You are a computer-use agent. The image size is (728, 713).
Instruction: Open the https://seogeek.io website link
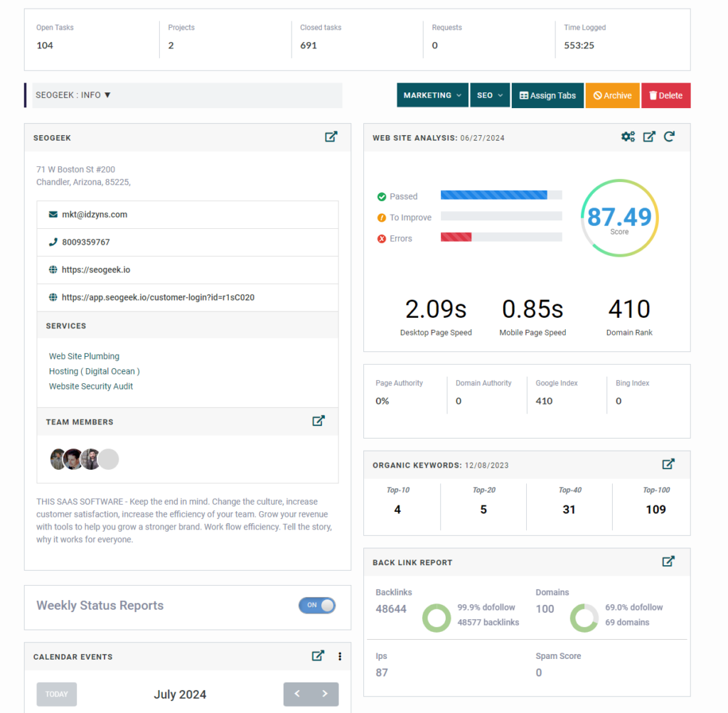coord(96,269)
